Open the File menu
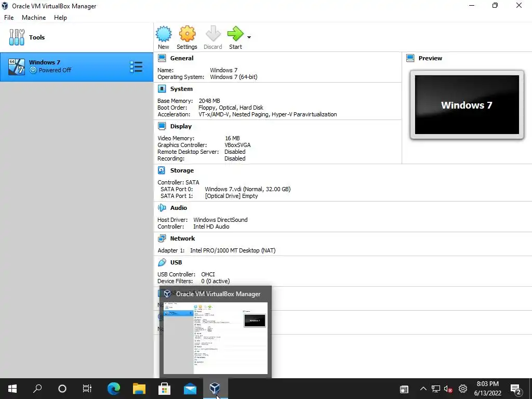Screen dimensions: 532x399 tap(9, 18)
